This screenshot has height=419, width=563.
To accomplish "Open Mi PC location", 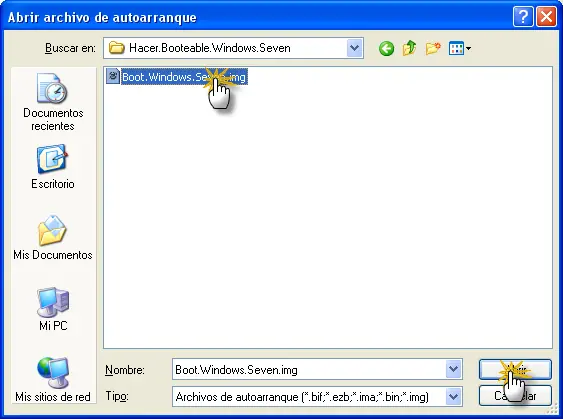I will tap(53, 309).
